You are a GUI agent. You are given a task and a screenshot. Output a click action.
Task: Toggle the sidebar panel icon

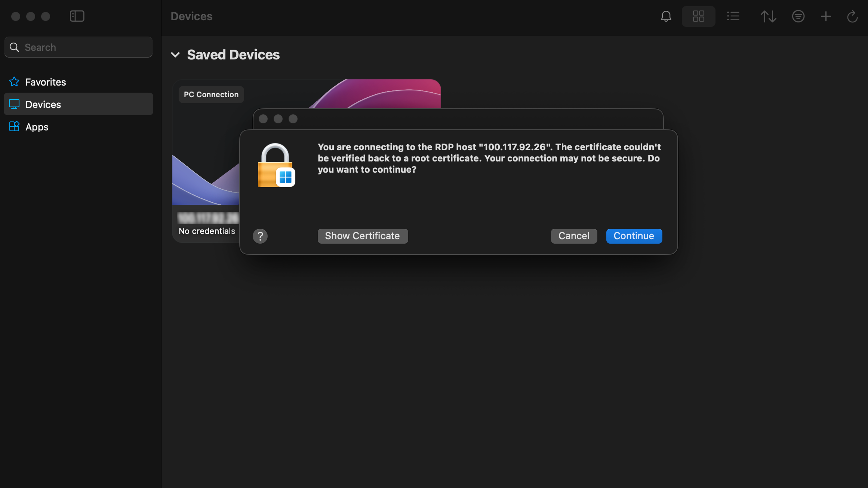(77, 16)
